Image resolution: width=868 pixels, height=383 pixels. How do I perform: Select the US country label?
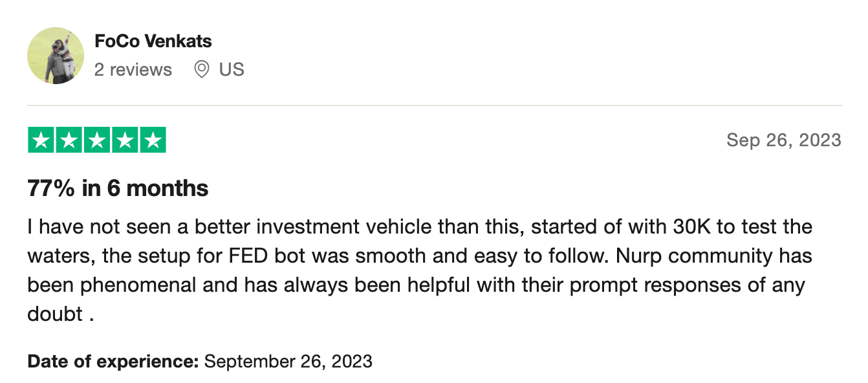pyautogui.click(x=232, y=69)
